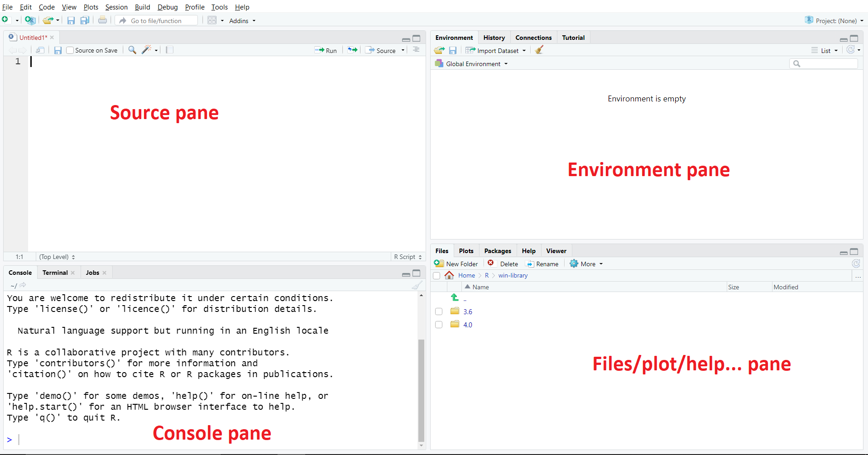Screen dimensions: 868x455
Task: Open the More dropdown in Files pane
Action: [587, 263]
